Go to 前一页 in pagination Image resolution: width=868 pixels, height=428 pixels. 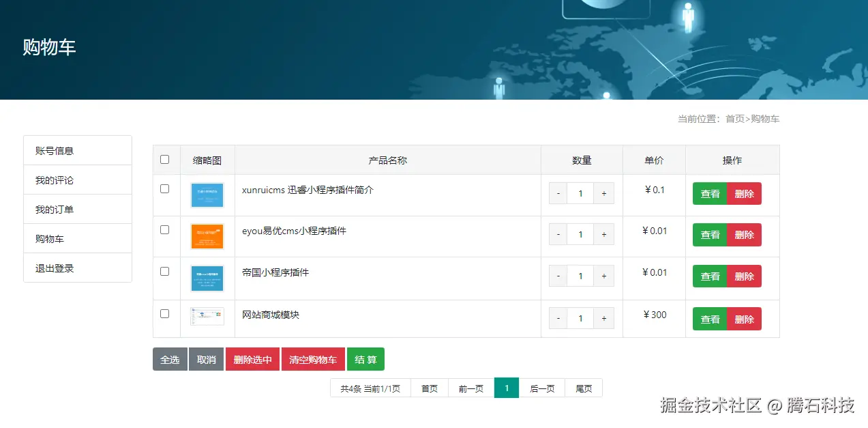(x=471, y=388)
